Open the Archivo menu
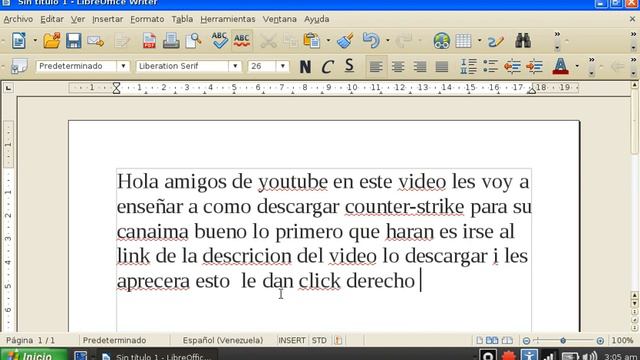 (x=18, y=19)
